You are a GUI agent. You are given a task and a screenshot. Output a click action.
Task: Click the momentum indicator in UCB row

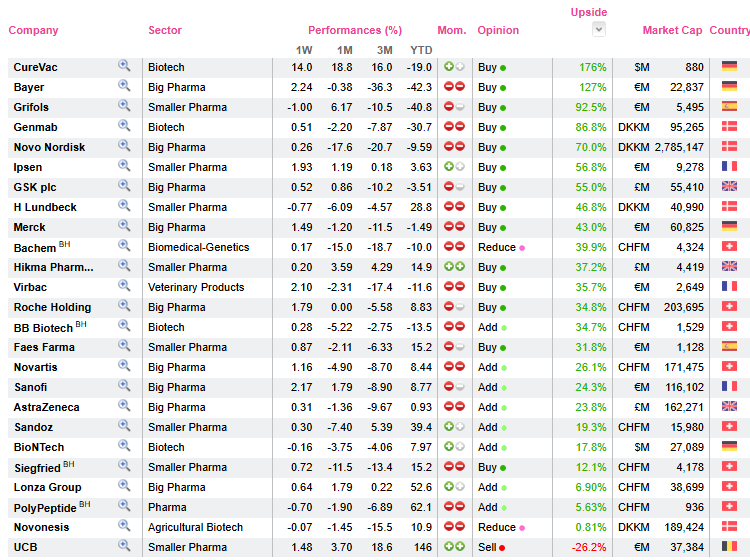click(x=454, y=546)
